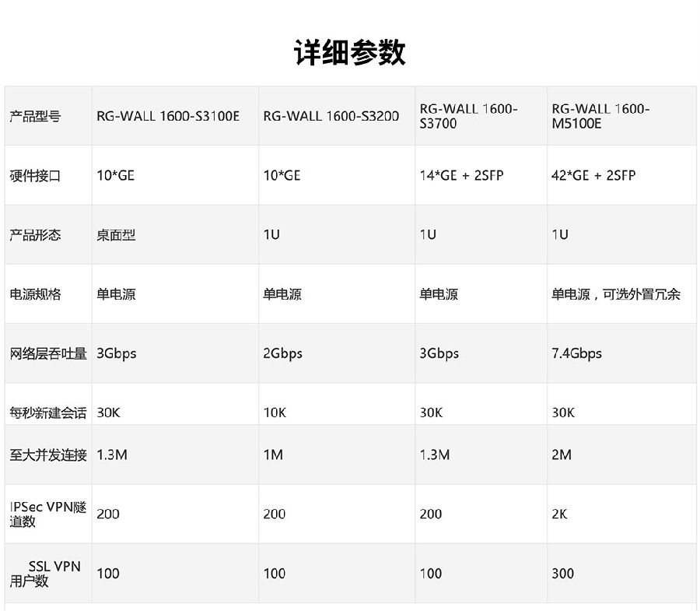Select the 2Gbps throughput value
This screenshot has height=611, width=700.
point(282,353)
